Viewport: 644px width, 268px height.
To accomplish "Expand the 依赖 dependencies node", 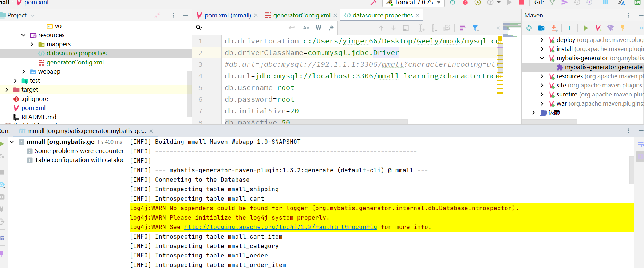I will [533, 113].
